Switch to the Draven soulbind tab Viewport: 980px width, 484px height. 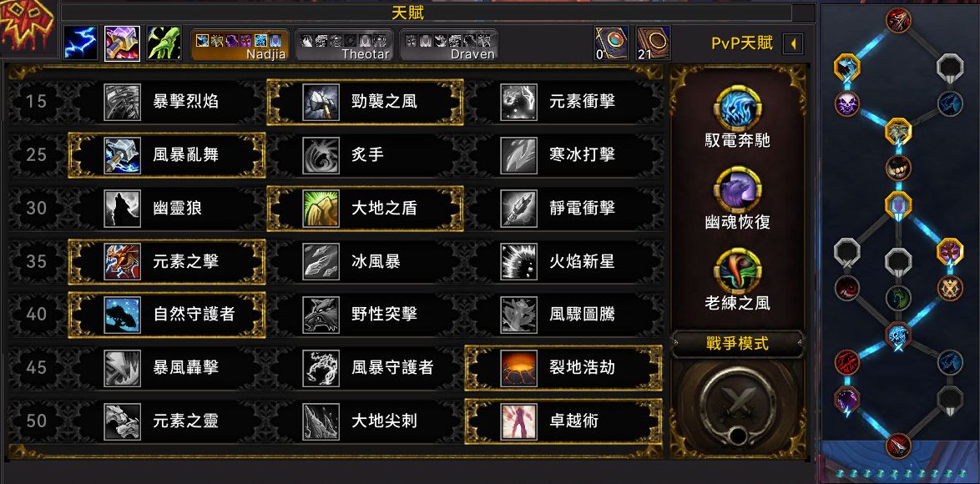pyautogui.click(x=449, y=45)
